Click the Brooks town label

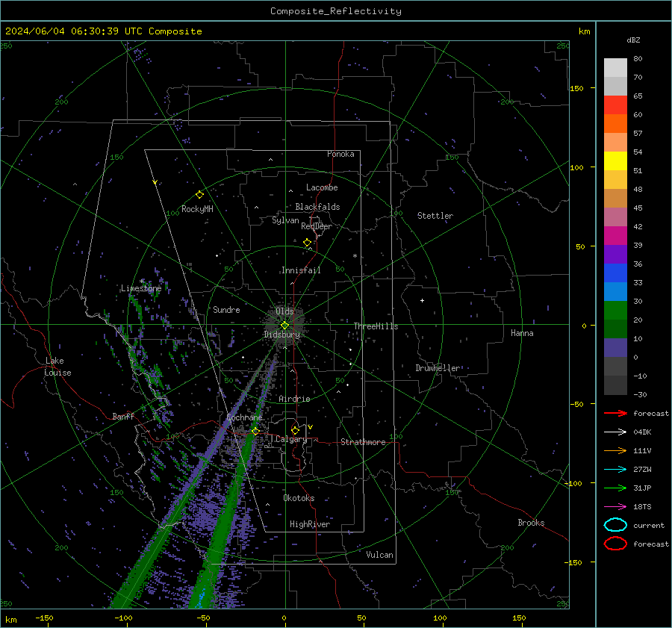531,523
